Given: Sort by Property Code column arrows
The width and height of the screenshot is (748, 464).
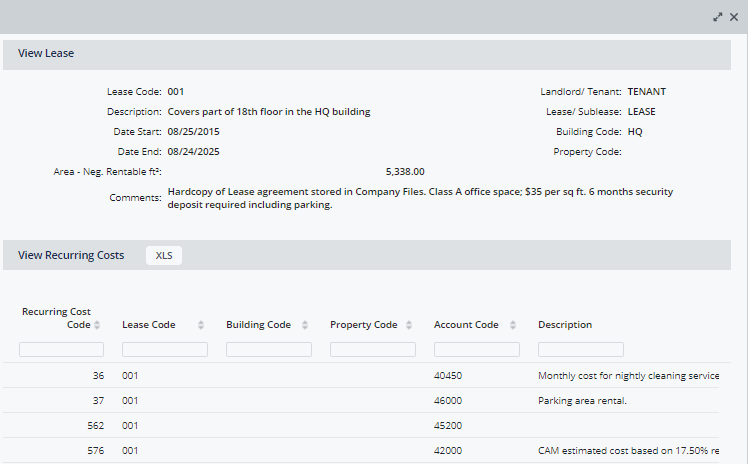Looking at the screenshot, I should tap(409, 325).
